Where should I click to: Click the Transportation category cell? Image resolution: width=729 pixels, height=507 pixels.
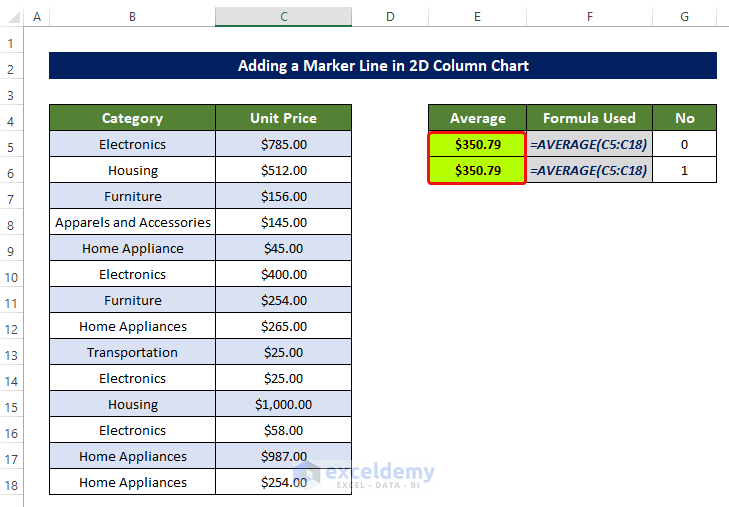(132, 352)
